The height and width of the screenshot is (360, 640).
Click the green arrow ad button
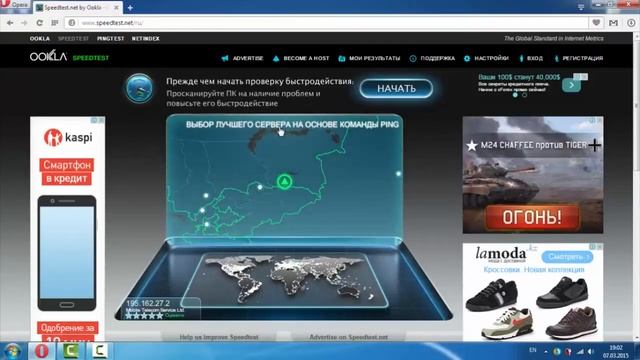pyautogui.click(x=571, y=85)
